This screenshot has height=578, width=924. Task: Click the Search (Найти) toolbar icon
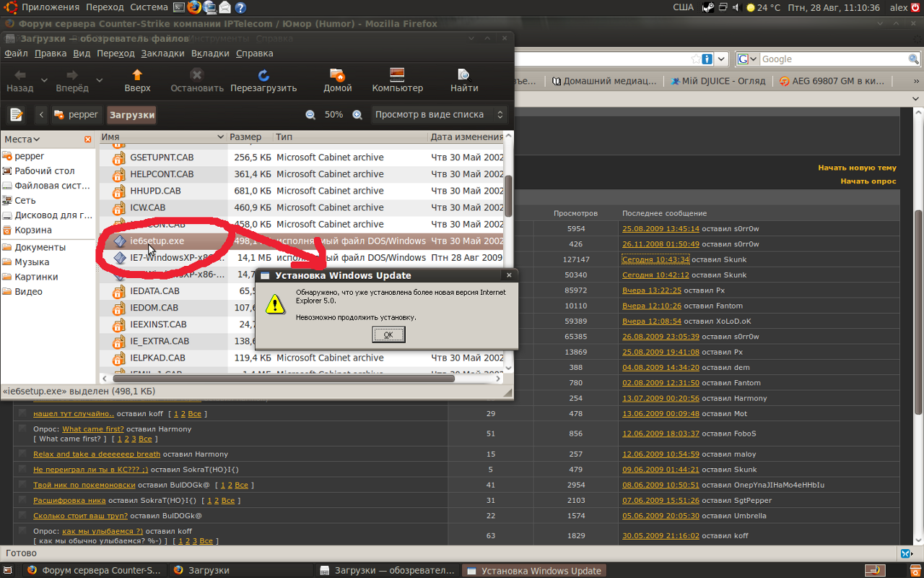point(463,74)
